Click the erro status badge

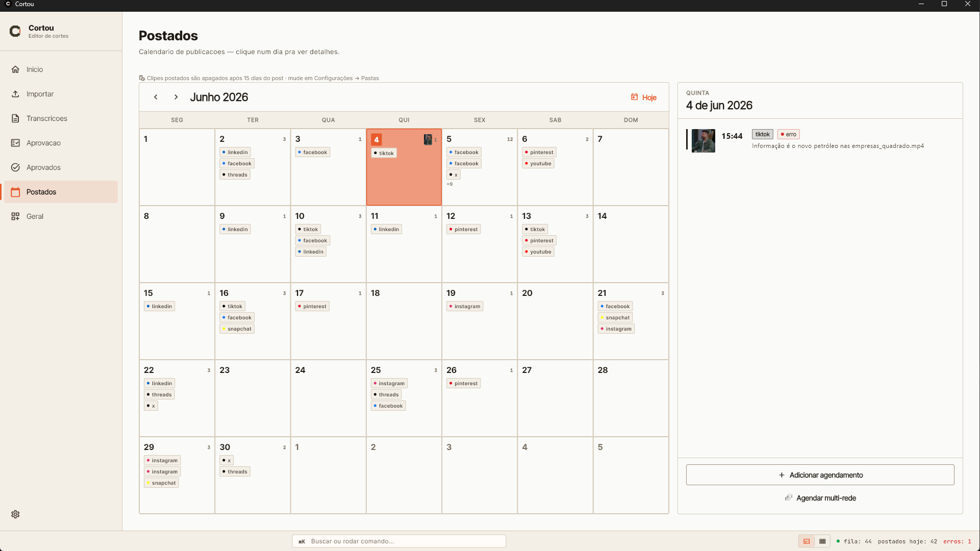[x=788, y=134]
